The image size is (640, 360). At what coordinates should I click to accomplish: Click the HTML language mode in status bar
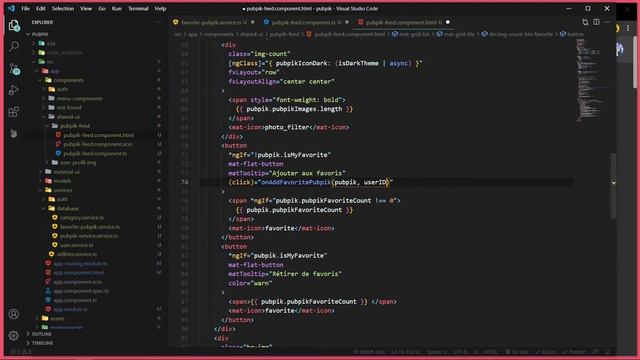click(x=491, y=352)
